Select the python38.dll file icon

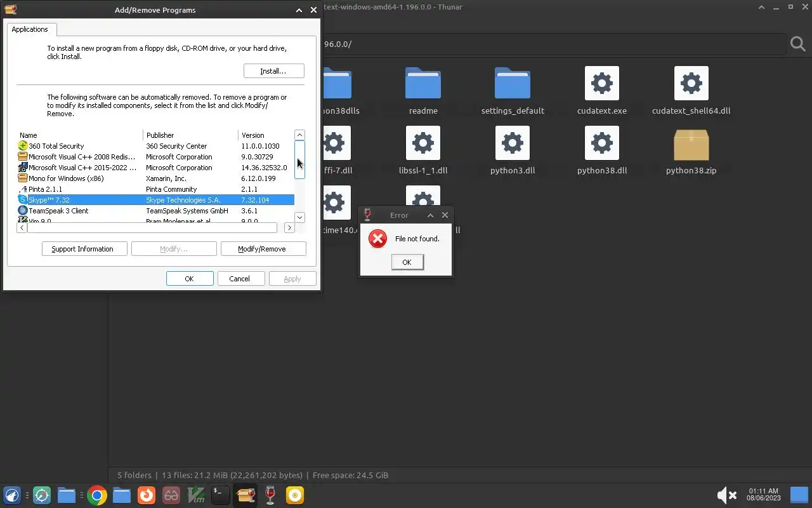(602, 143)
